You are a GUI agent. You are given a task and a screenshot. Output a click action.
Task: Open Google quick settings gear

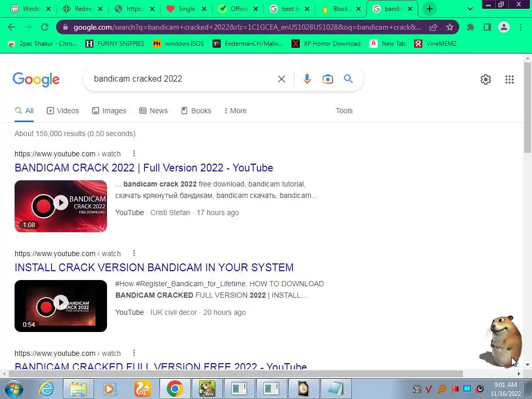point(486,79)
